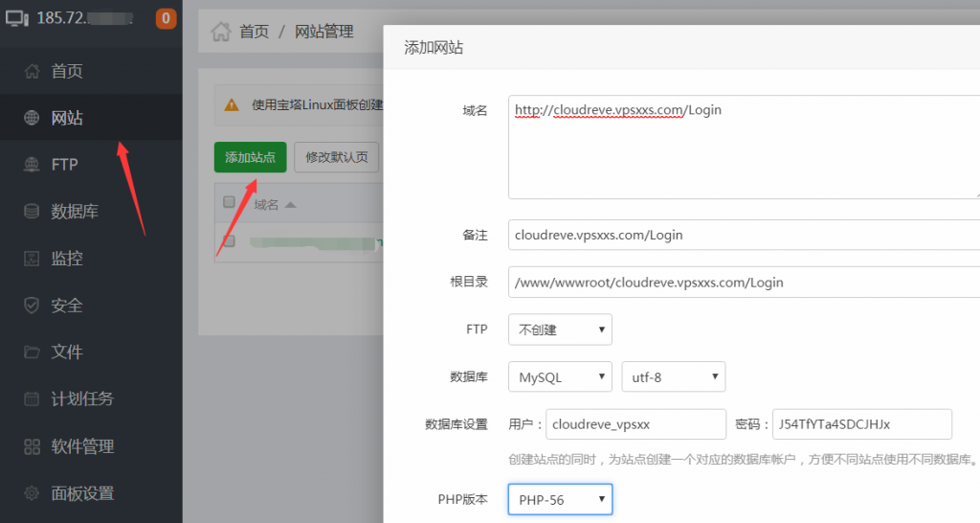Click the 数据库设置 label
Screen dimensions: 980x523
(x=457, y=424)
